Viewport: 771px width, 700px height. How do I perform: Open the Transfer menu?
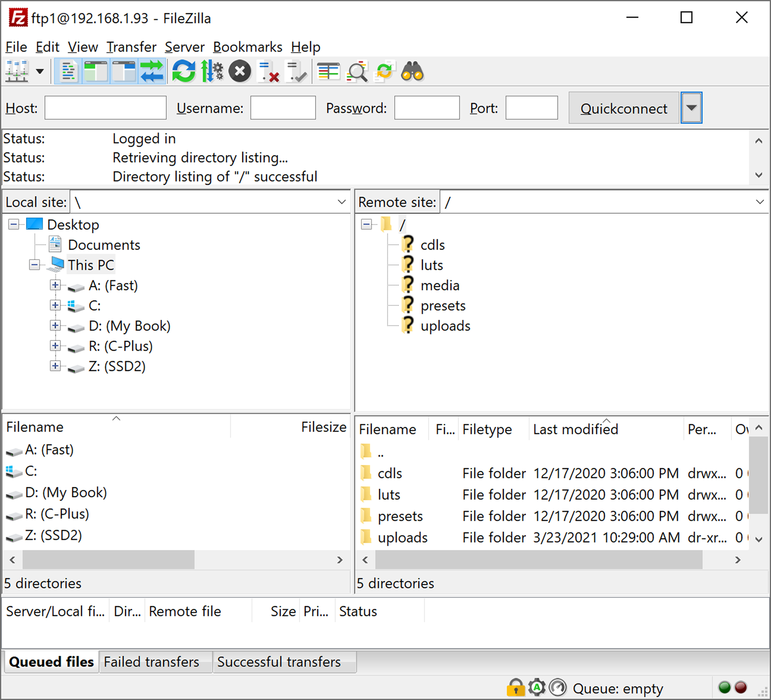tap(131, 47)
